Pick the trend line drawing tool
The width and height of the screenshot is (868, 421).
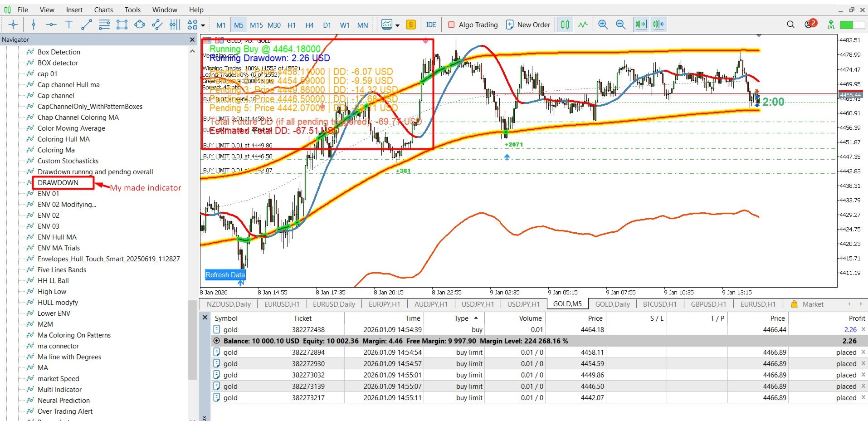point(86,24)
